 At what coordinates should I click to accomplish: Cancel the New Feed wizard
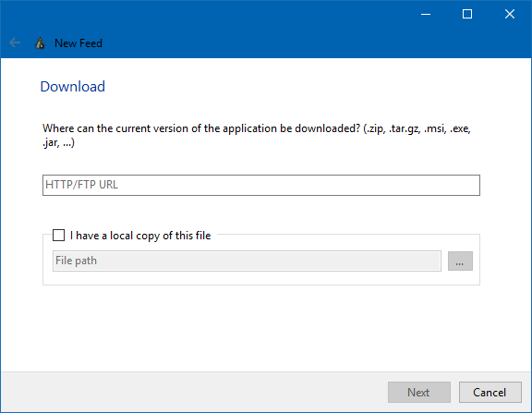coord(490,393)
